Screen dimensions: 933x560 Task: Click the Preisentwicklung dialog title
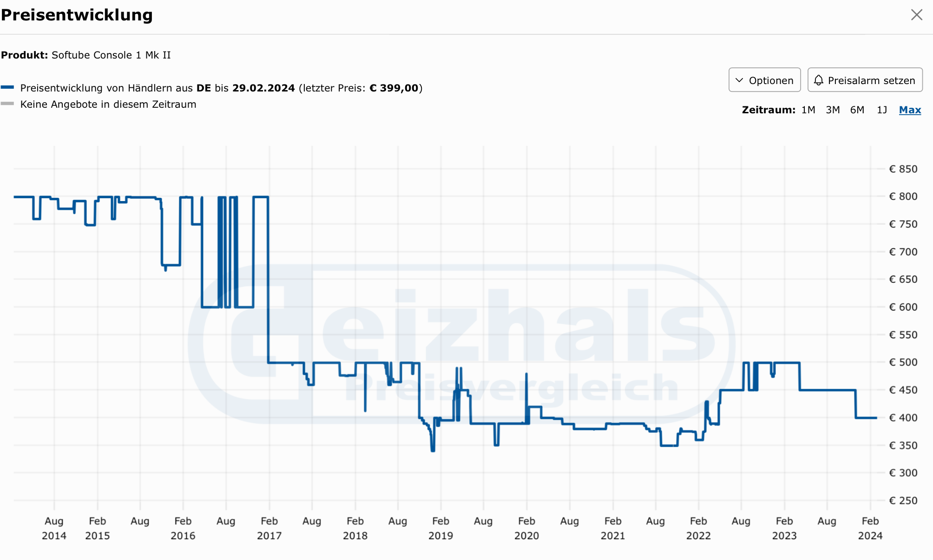(x=77, y=15)
